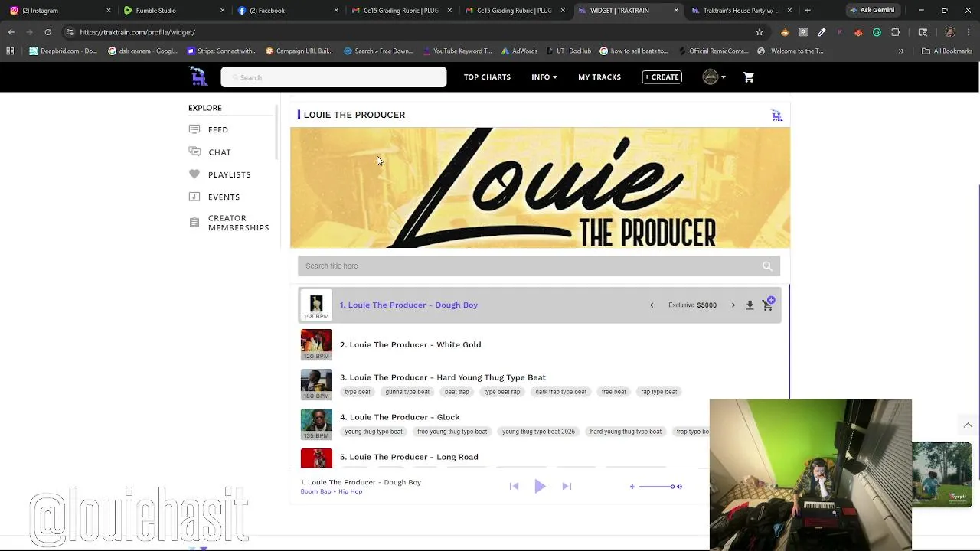Open EVENTS in the Explore sidebar

(x=224, y=197)
